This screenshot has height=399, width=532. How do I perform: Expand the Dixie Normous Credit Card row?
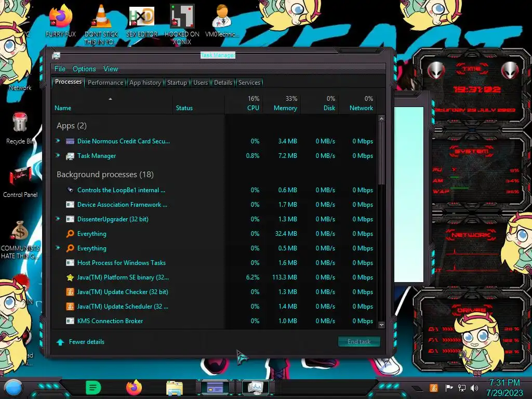pos(58,141)
